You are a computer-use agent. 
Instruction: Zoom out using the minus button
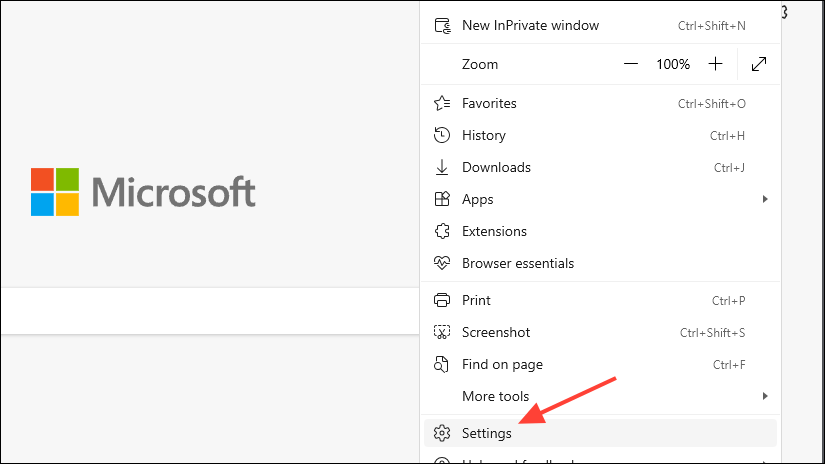pos(630,64)
